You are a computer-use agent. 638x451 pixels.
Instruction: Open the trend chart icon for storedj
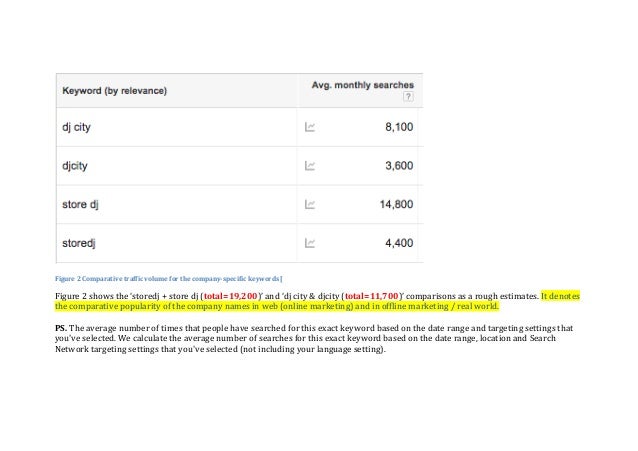click(x=310, y=243)
